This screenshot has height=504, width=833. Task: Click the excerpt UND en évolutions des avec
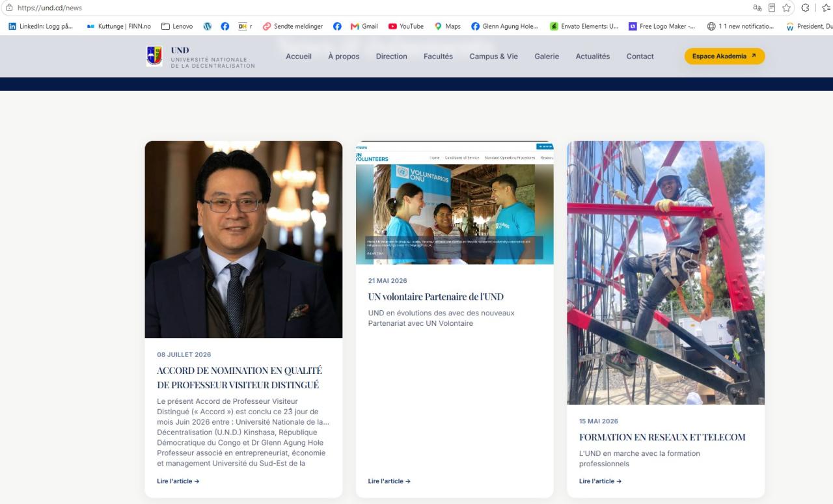[441, 318]
